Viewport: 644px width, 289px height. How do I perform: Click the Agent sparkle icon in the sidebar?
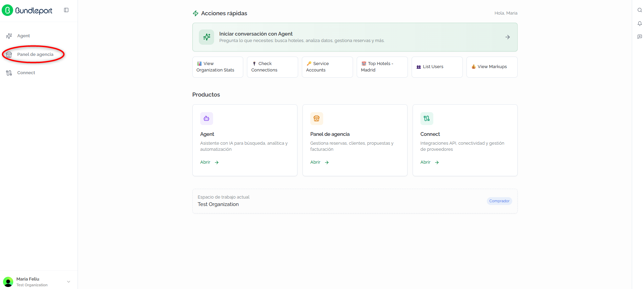9,36
